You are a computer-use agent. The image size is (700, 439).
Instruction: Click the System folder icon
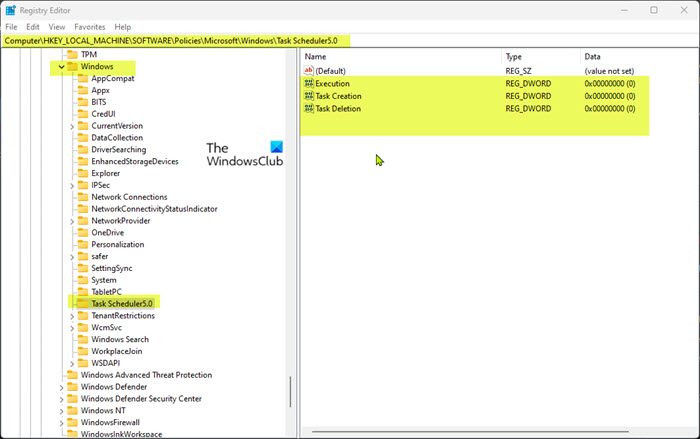coord(83,280)
